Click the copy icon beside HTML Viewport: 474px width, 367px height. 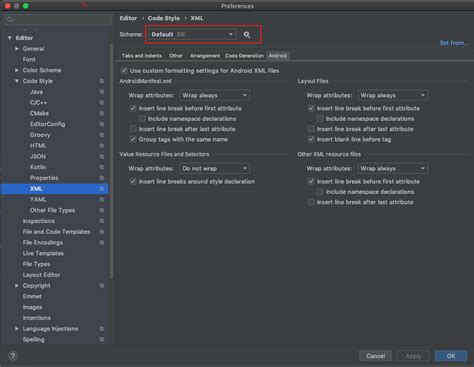tap(102, 146)
